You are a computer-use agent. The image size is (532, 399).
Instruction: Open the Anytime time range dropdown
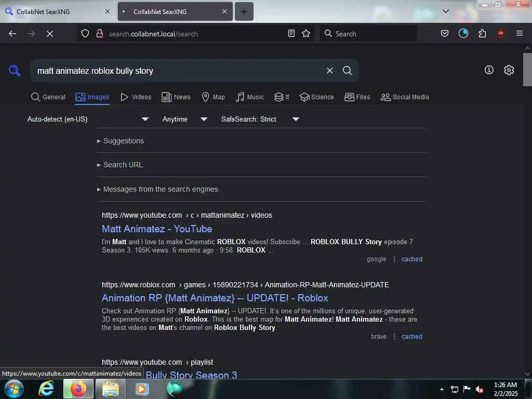pyautogui.click(x=184, y=119)
